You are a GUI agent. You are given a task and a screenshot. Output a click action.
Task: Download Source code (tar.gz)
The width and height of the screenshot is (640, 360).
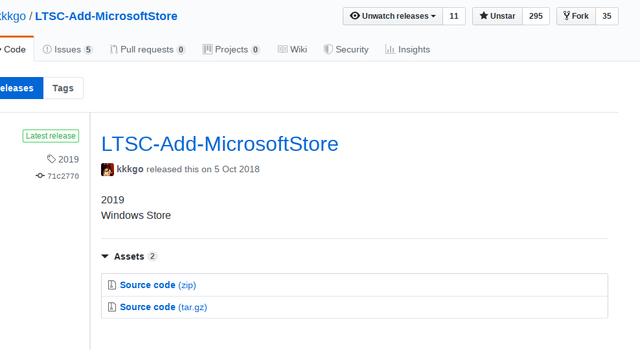pyautogui.click(x=163, y=307)
